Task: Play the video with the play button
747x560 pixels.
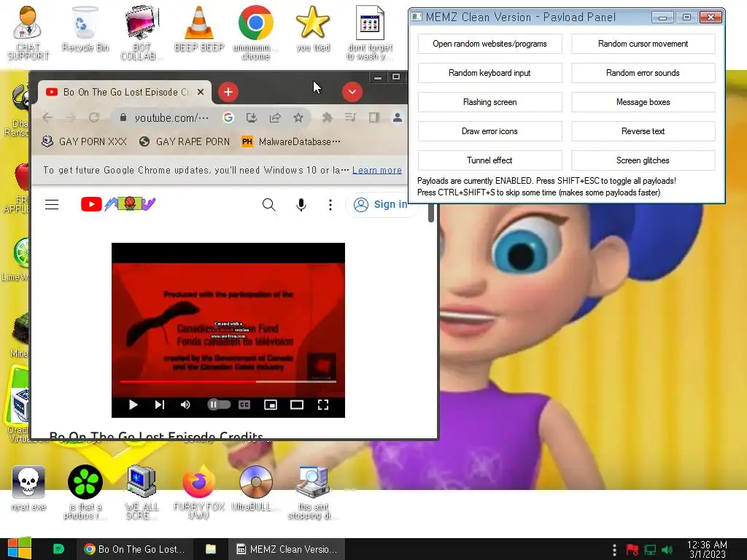Action: tap(133, 405)
